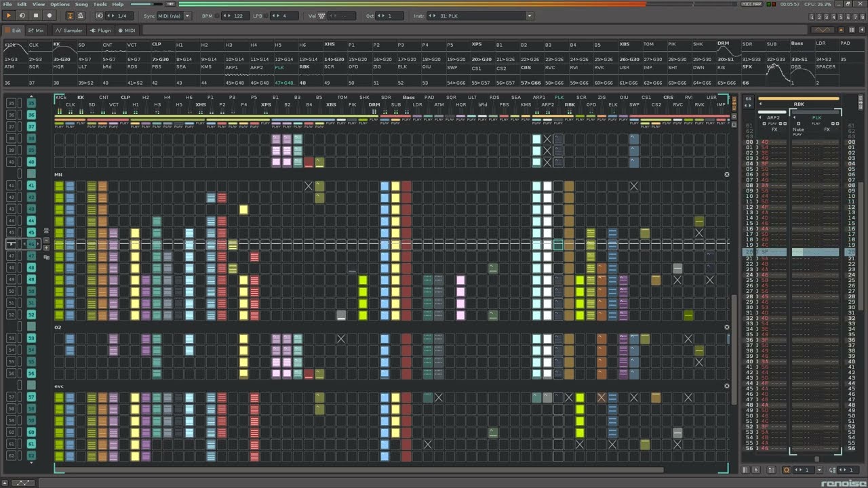Open the View menu
This screenshot has height=488, width=868.
39,4
